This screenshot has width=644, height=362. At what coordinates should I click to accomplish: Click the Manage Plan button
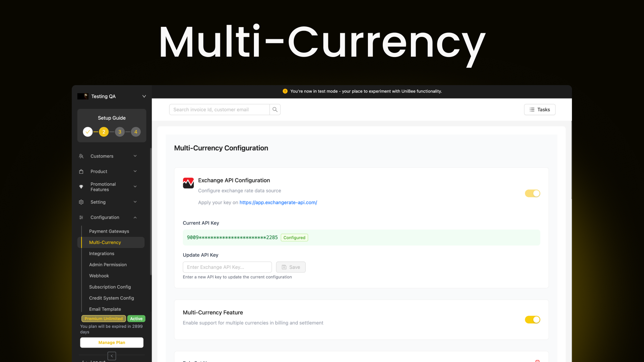pyautogui.click(x=111, y=342)
